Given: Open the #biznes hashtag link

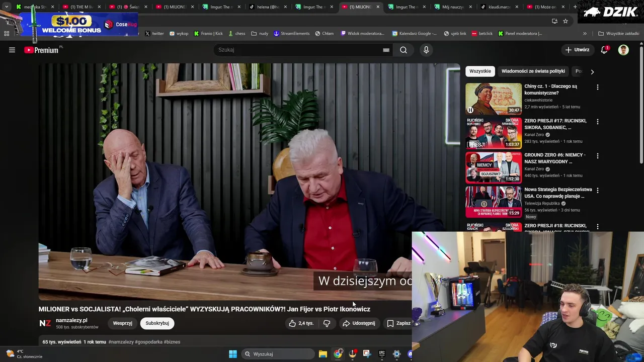Looking at the screenshot, I should coord(172,342).
